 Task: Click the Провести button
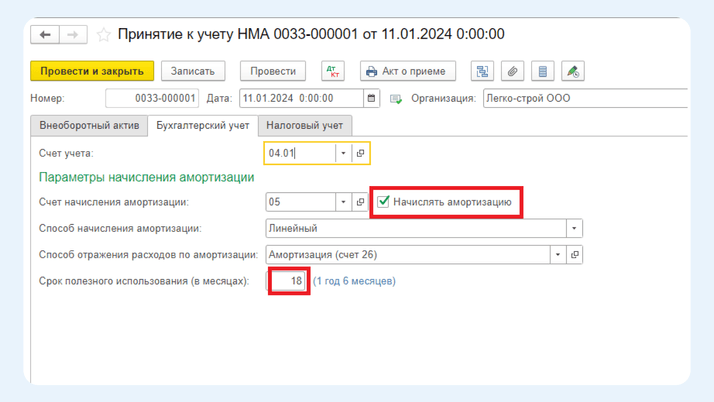point(273,71)
